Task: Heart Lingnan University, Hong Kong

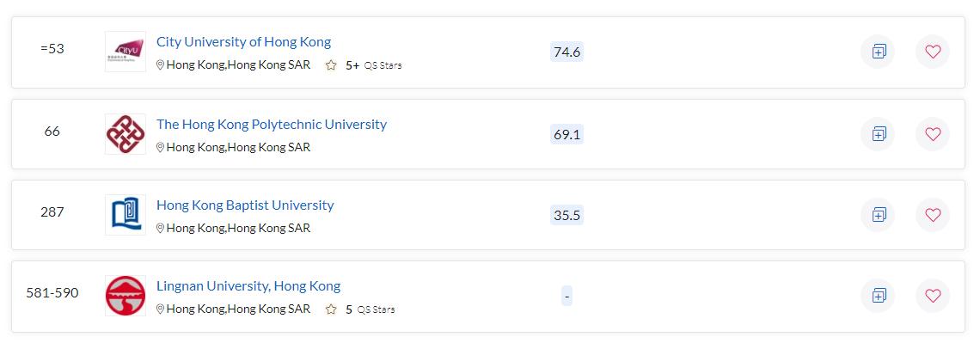Action: [x=933, y=296]
